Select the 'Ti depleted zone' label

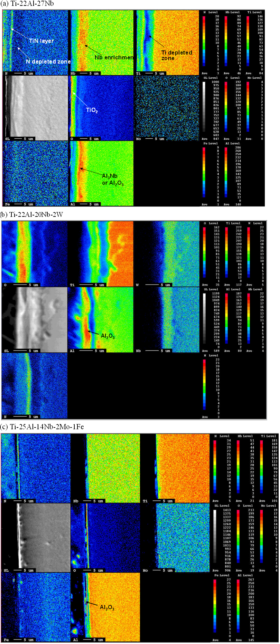point(176,55)
